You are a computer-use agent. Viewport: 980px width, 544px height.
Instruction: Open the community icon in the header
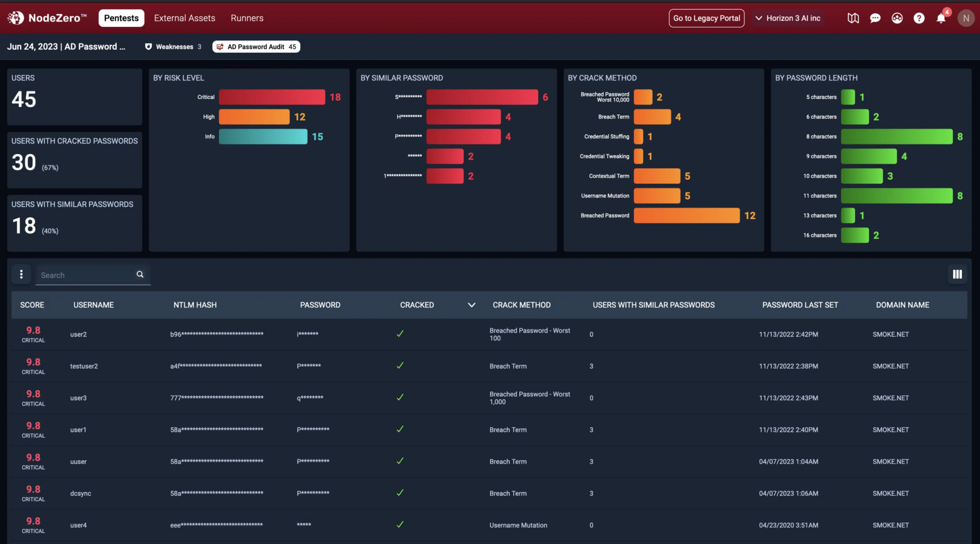click(897, 18)
